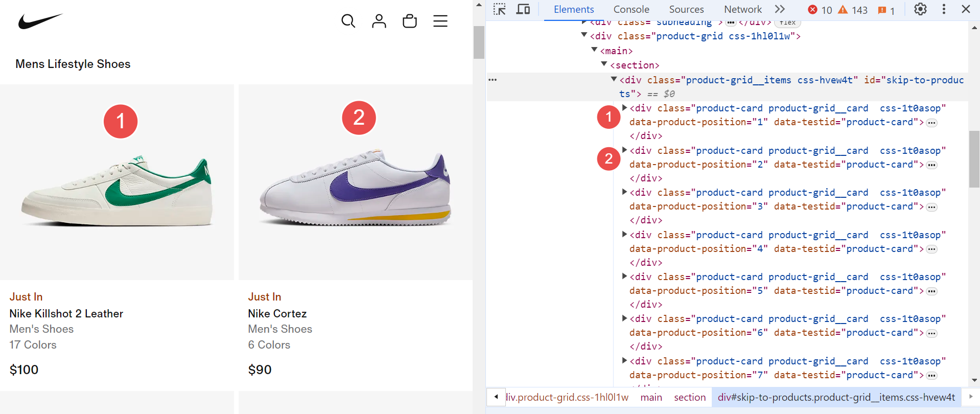Click ellipsis badge of product-position 7 node
The height and width of the screenshot is (414, 980).
click(x=932, y=376)
